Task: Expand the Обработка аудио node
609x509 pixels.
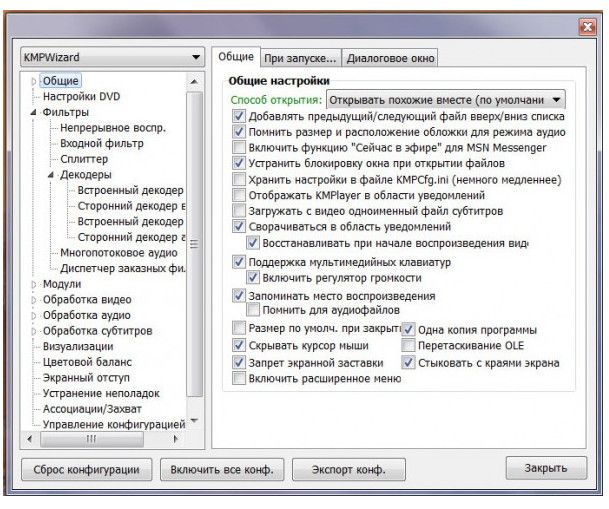Action: click(x=34, y=315)
